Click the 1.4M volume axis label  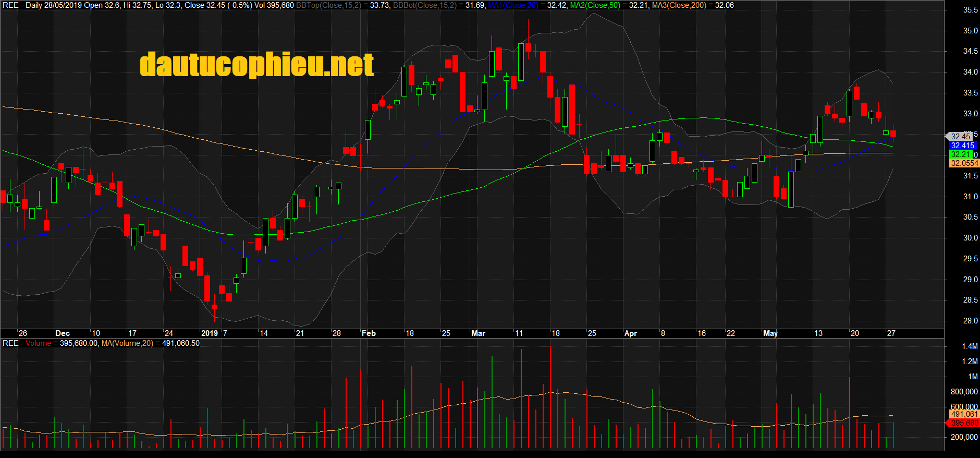tap(970, 346)
